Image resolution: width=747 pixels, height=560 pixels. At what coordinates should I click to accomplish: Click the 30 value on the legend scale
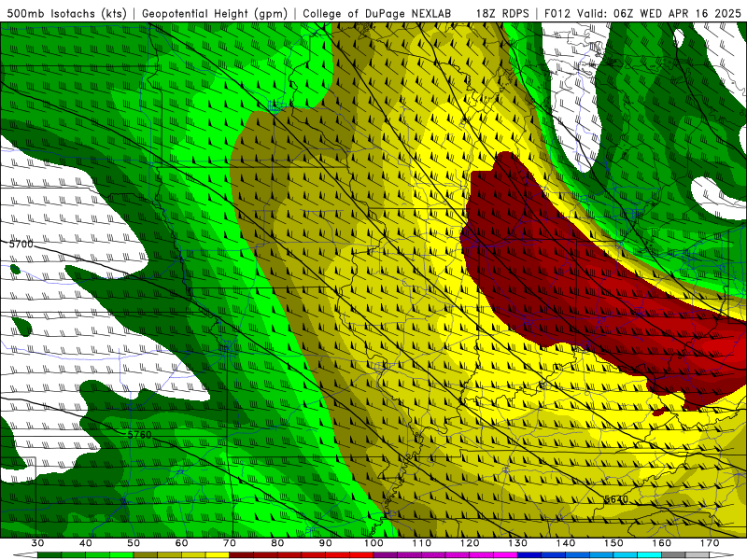37,543
